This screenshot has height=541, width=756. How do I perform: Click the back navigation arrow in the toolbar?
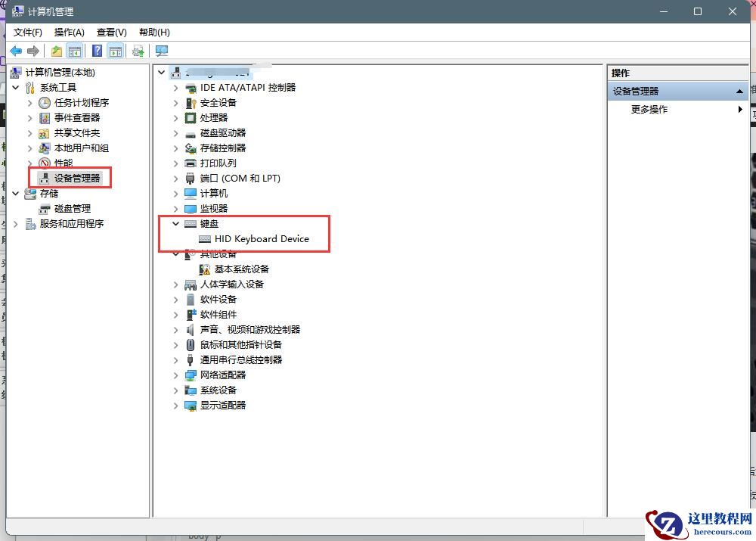point(15,50)
